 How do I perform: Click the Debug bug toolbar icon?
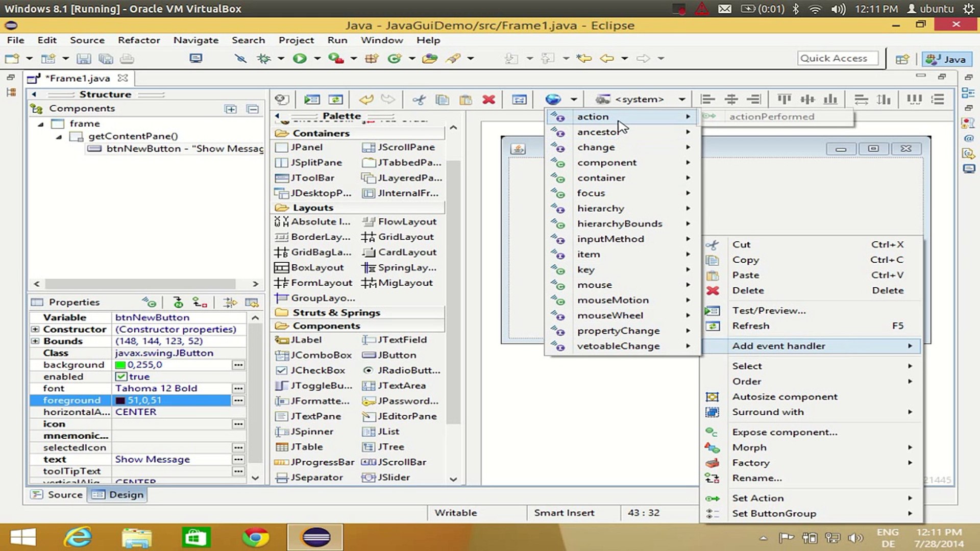click(x=264, y=59)
